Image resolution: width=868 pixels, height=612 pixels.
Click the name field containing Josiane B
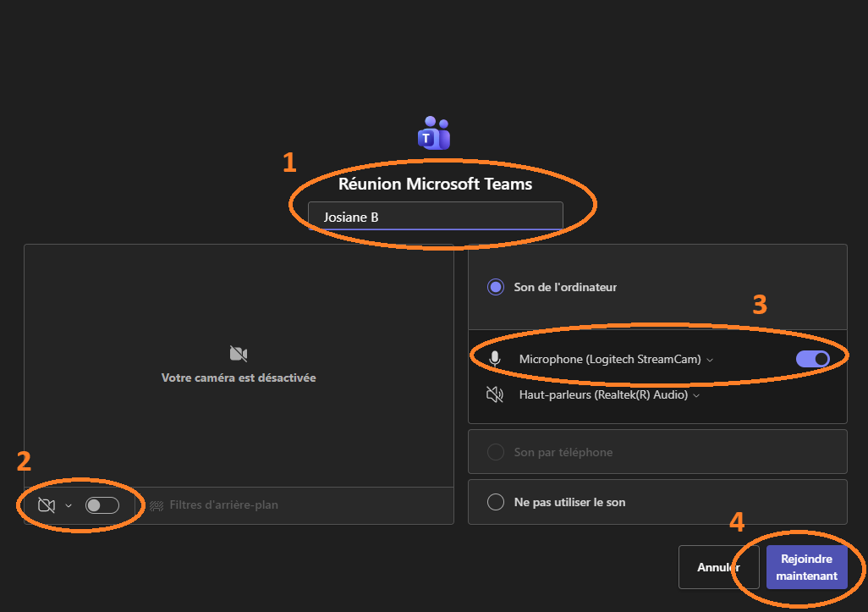[435, 217]
